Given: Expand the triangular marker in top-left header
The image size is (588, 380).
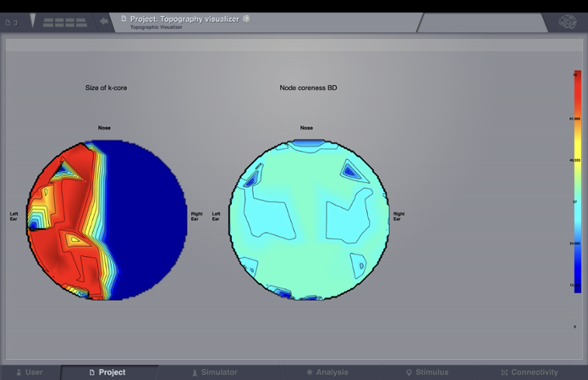Looking at the screenshot, I should [x=33, y=21].
